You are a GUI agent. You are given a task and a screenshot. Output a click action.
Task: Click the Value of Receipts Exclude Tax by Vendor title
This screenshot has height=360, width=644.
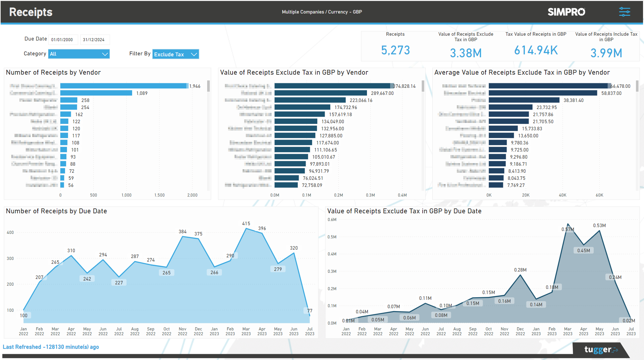tap(294, 72)
